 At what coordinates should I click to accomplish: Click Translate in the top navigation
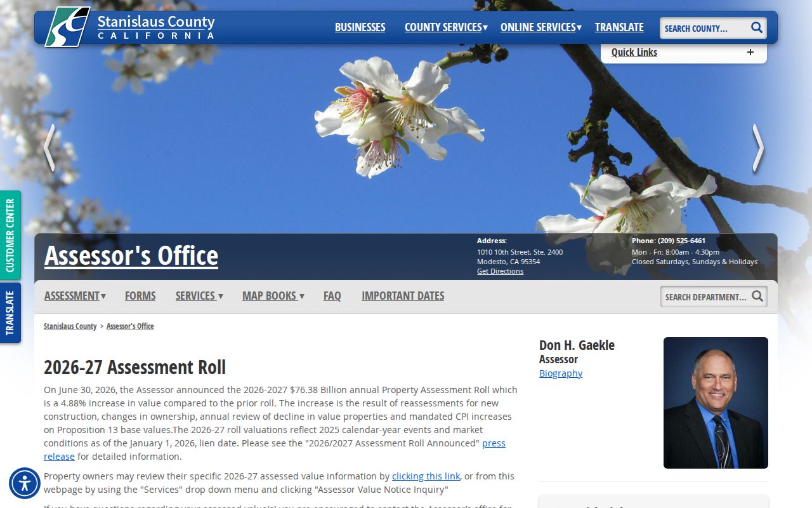[619, 27]
